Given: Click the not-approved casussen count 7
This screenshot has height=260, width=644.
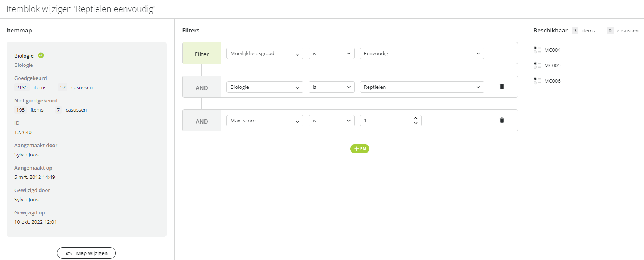Looking at the screenshot, I should 58,110.
